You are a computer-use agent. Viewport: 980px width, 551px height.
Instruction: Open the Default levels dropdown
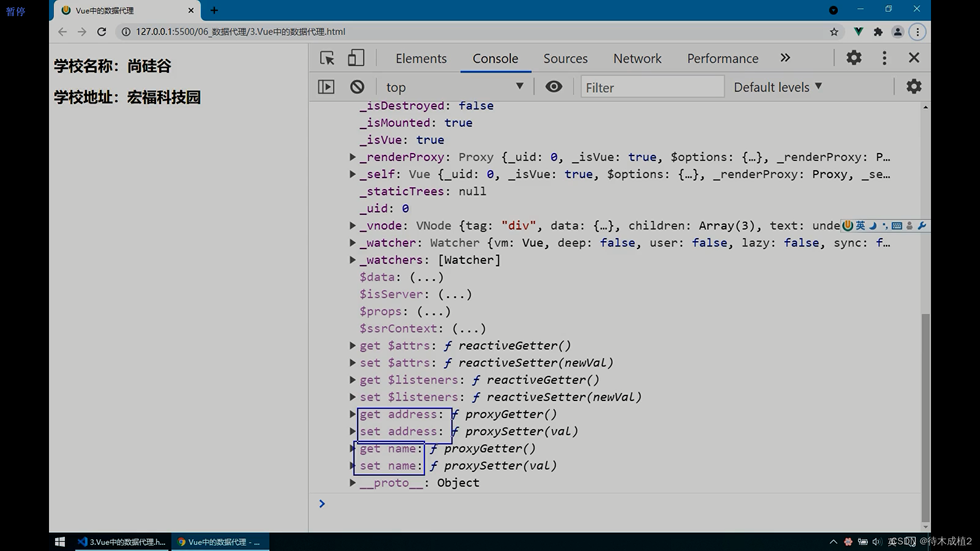click(x=778, y=87)
